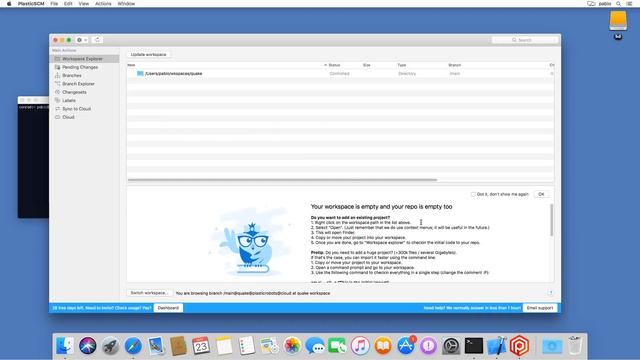Open Pending Changes view
Viewport: 640px width, 360px height.
point(80,67)
